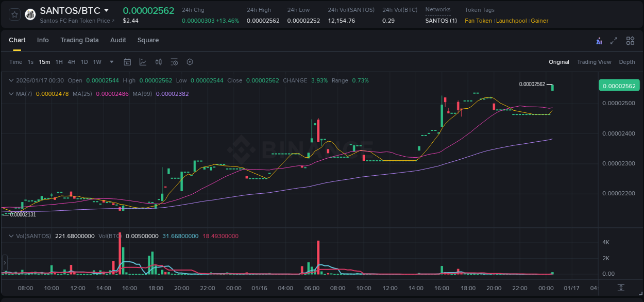Open chart settings via the hexagon icon
644x302 pixels.
coord(190,62)
